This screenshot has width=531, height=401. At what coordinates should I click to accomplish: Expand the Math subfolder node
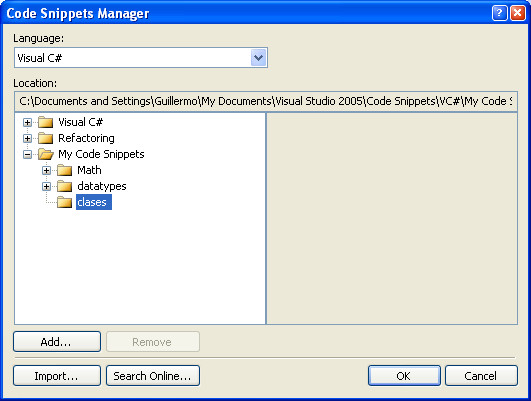coord(46,170)
